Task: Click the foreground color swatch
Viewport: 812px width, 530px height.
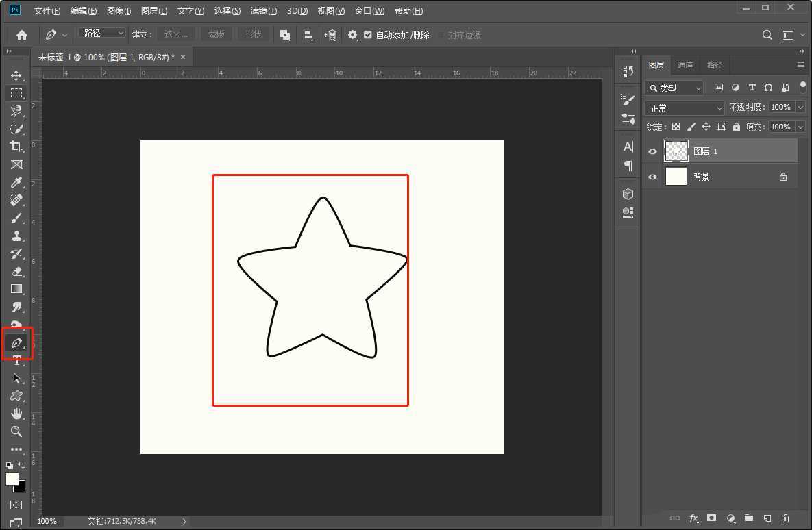Action: coord(12,479)
